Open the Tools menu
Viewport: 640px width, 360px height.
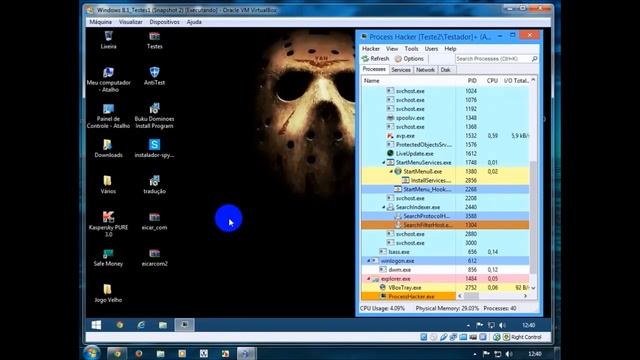coord(411,49)
